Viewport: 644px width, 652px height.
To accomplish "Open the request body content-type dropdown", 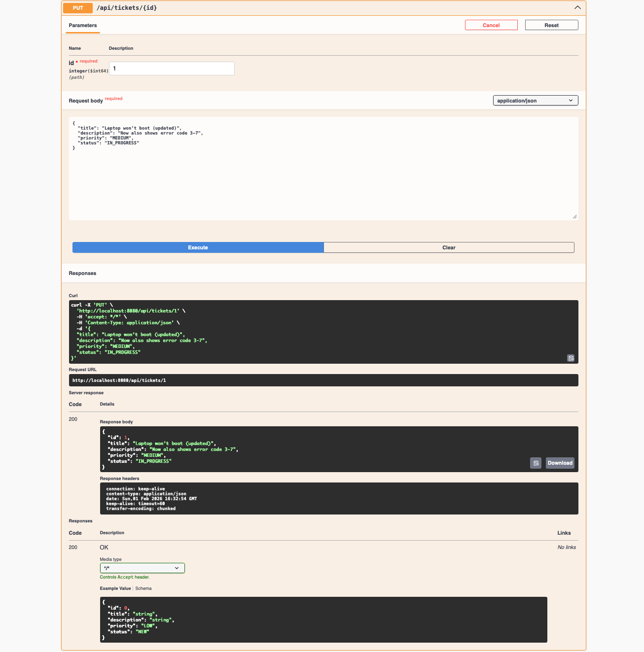I will pos(535,100).
